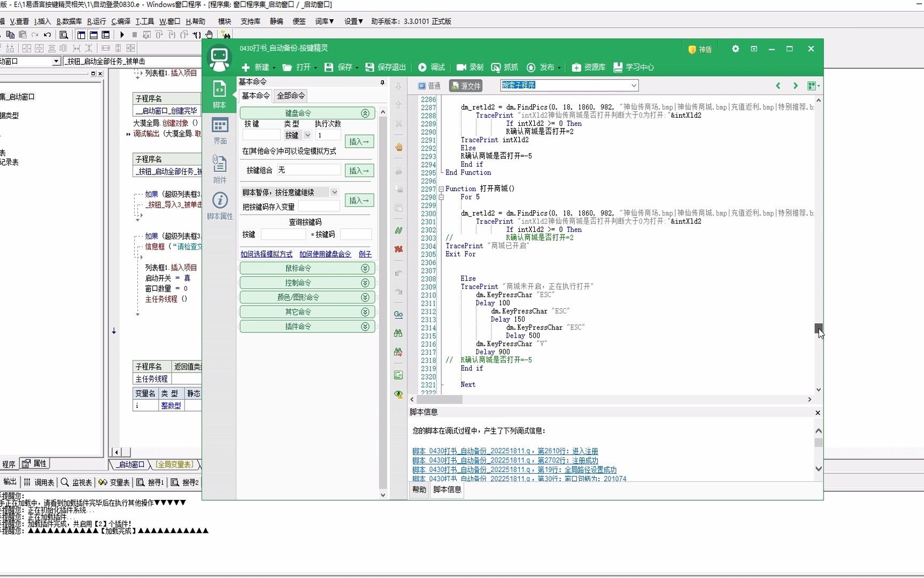Click the 打开 (Open) toolbar button
The height and width of the screenshot is (578, 924).
point(298,67)
